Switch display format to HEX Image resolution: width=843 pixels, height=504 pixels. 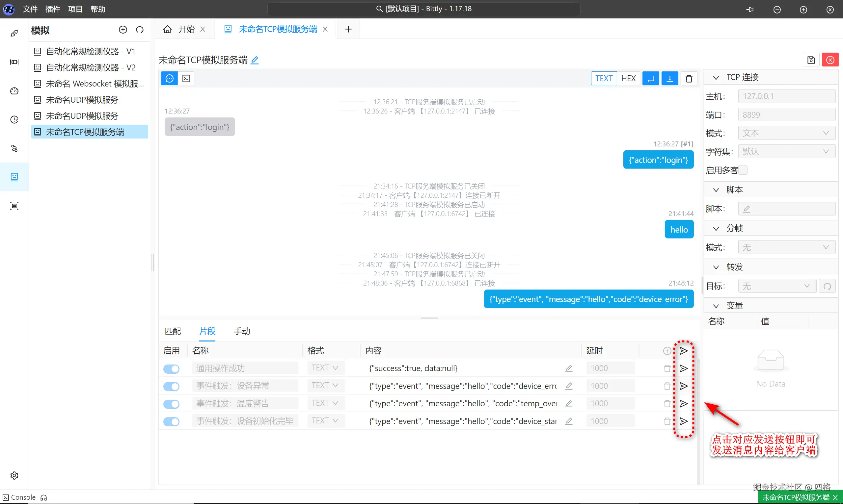pyautogui.click(x=628, y=78)
